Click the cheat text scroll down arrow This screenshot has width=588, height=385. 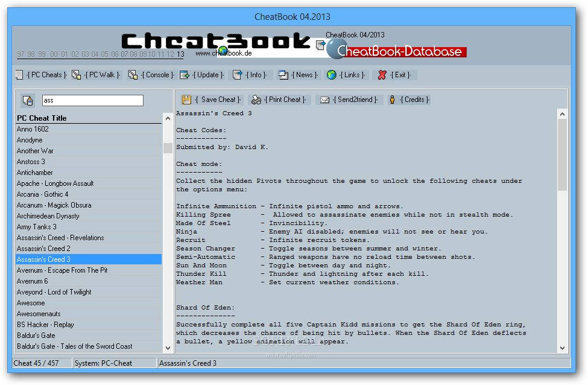(x=562, y=348)
